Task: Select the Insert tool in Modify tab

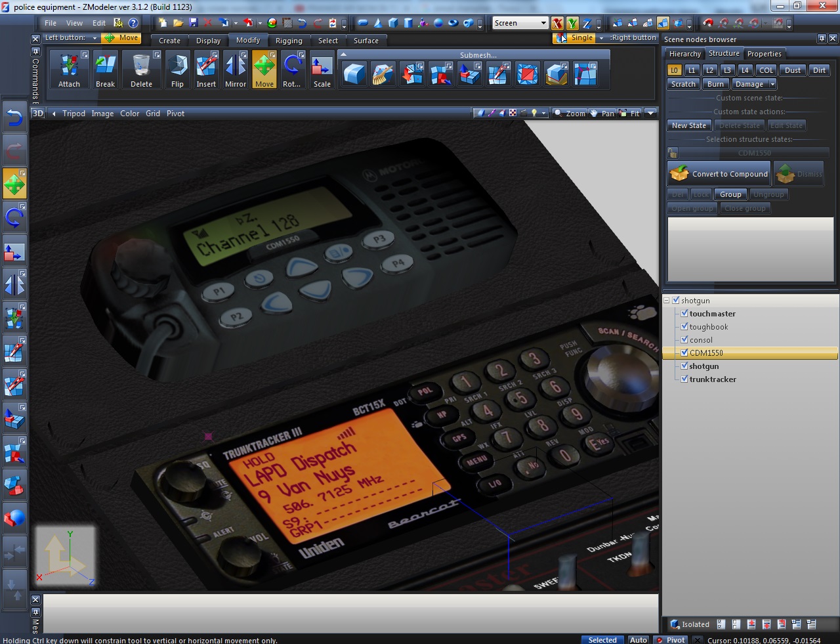Action: pyautogui.click(x=206, y=70)
